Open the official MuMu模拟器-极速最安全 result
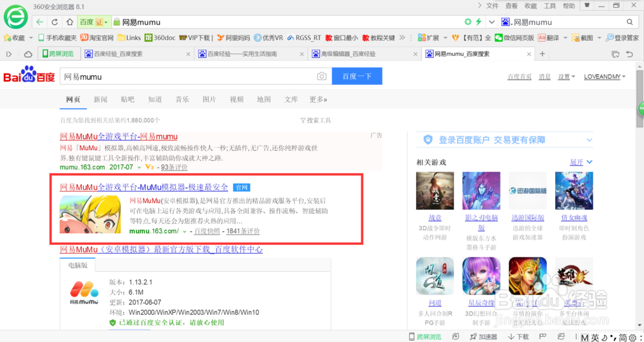Viewport: 644px width, 342px height. pyautogui.click(x=144, y=187)
